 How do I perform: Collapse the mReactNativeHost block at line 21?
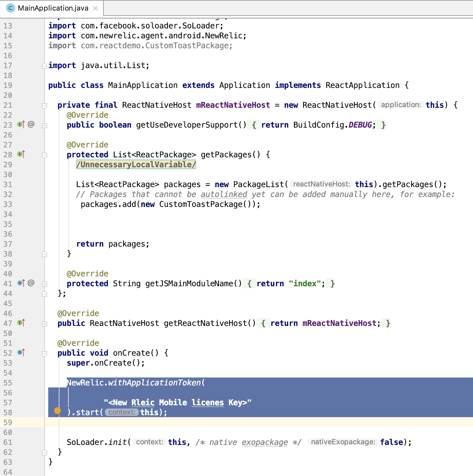45,106
